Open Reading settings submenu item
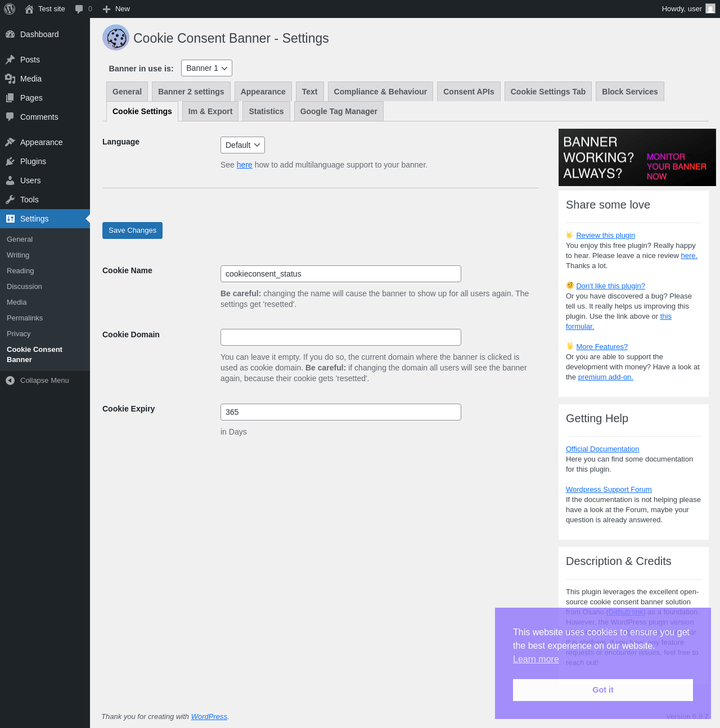Viewport: 720px width, 728px height. coord(20,271)
